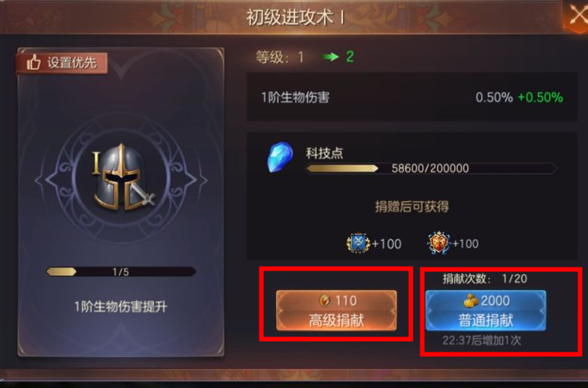
Task: Select the 设置优先 priority tag
Action: tap(62, 63)
